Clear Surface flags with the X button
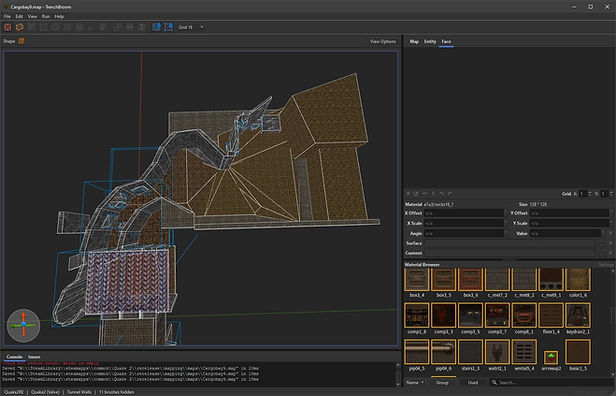Screen dimensions: 616x396 point(610,243)
